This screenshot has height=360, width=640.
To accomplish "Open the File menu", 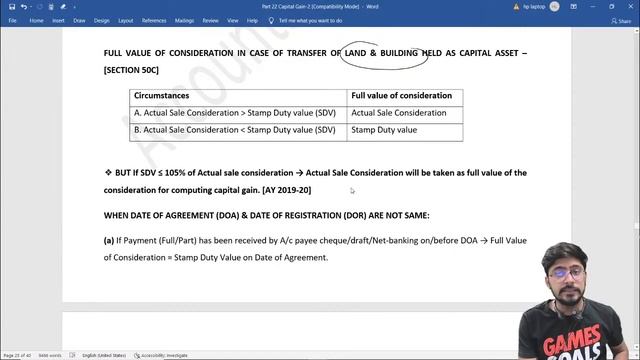I will 12,20.
